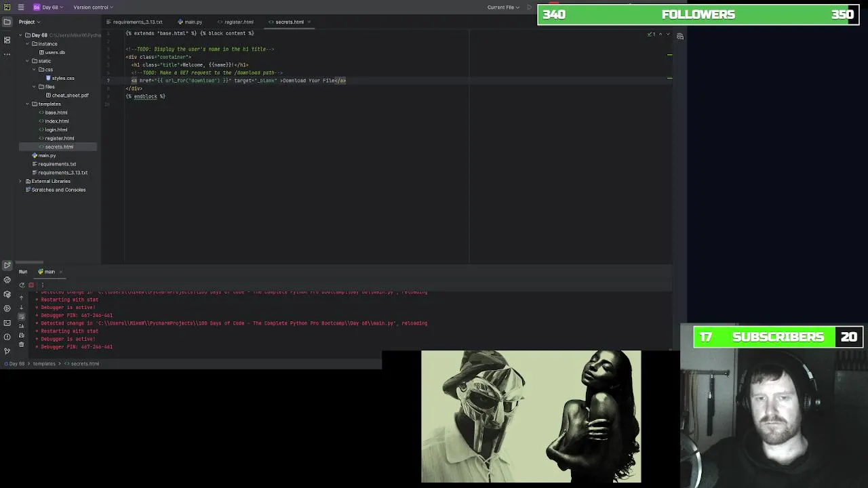The image size is (868, 488).
Task: Close the secrets.html editor tab
Action: [x=309, y=22]
